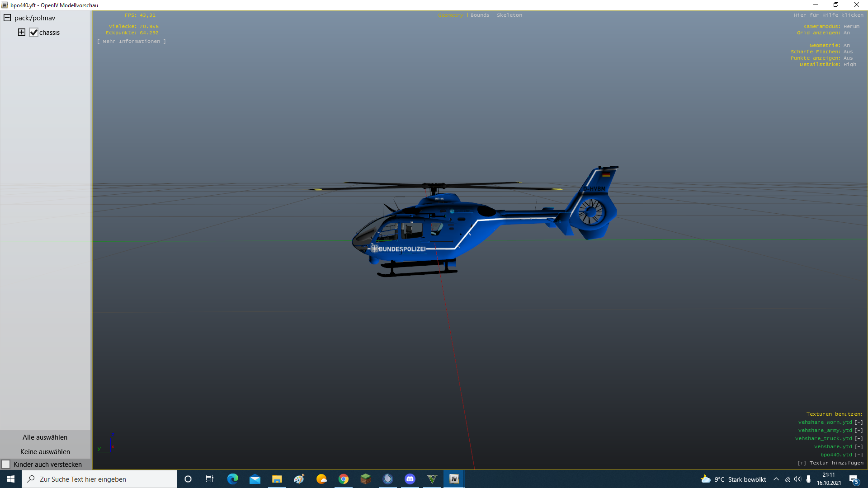Image resolution: width=868 pixels, height=488 pixels.
Task: Uncheck the chassis visibility checkbox
Action: (x=34, y=33)
